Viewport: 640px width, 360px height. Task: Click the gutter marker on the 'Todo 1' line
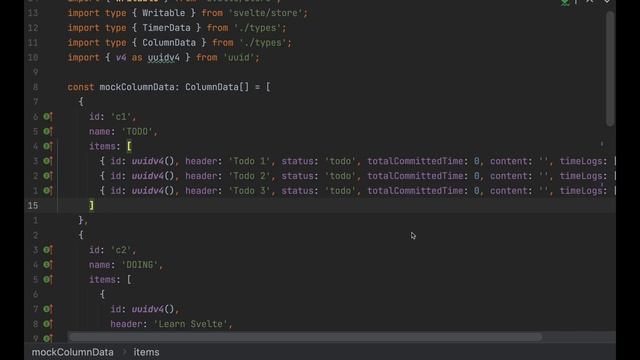(48, 161)
